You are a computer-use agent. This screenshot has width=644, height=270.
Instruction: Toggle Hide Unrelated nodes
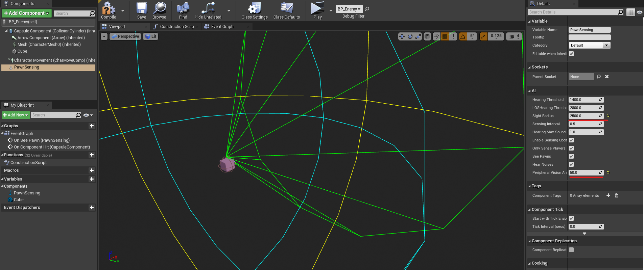point(208,10)
